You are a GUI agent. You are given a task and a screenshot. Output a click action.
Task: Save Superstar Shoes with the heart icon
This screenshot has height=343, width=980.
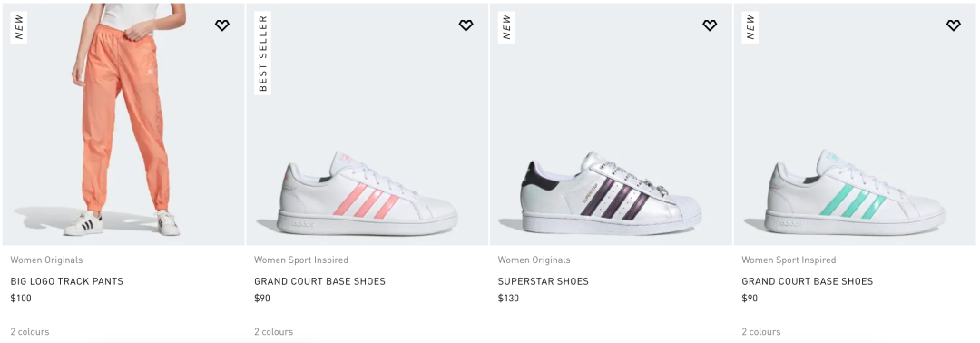coord(710,25)
